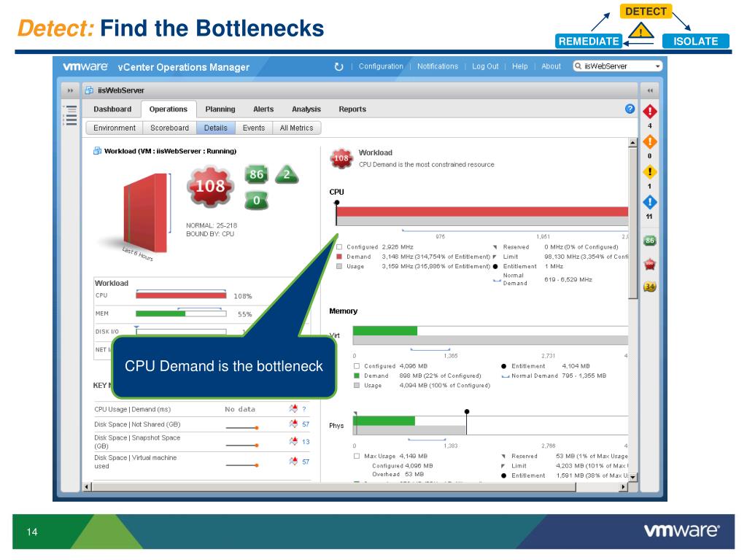Click the vertical scrollbar down arrow
Screen dimensions: 747x560
[632, 477]
